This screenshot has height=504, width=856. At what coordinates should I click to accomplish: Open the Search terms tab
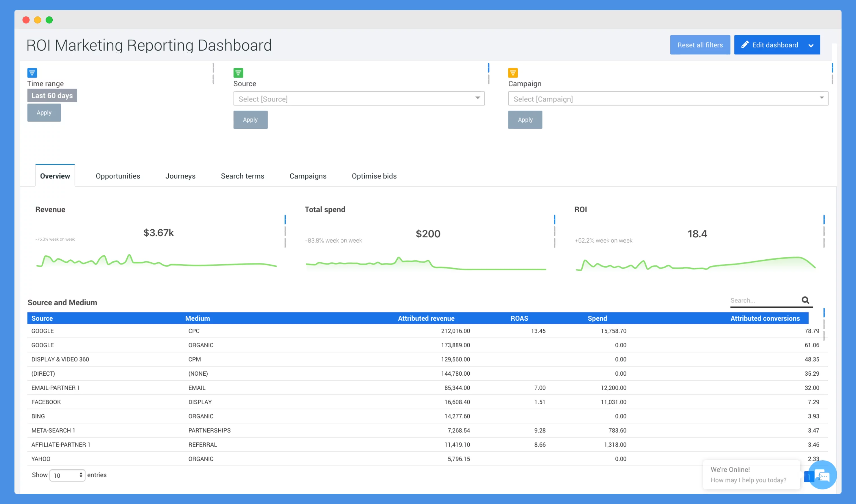(243, 176)
